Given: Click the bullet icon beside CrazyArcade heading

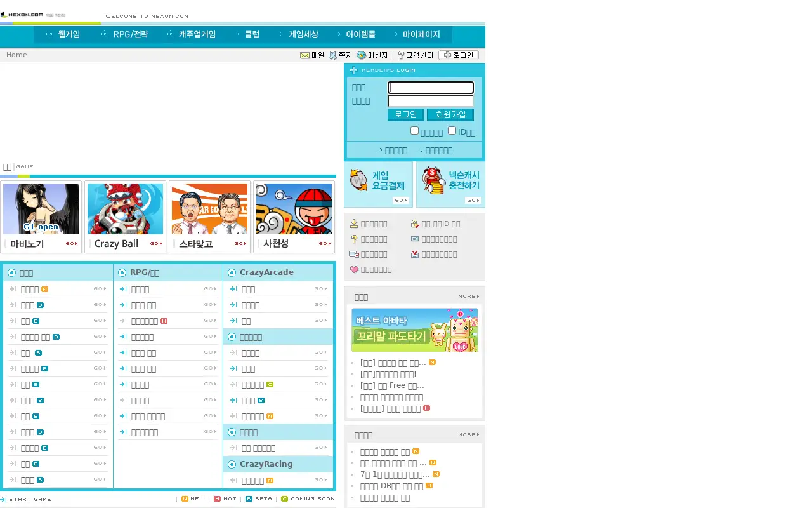Looking at the screenshot, I should coord(232,272).
